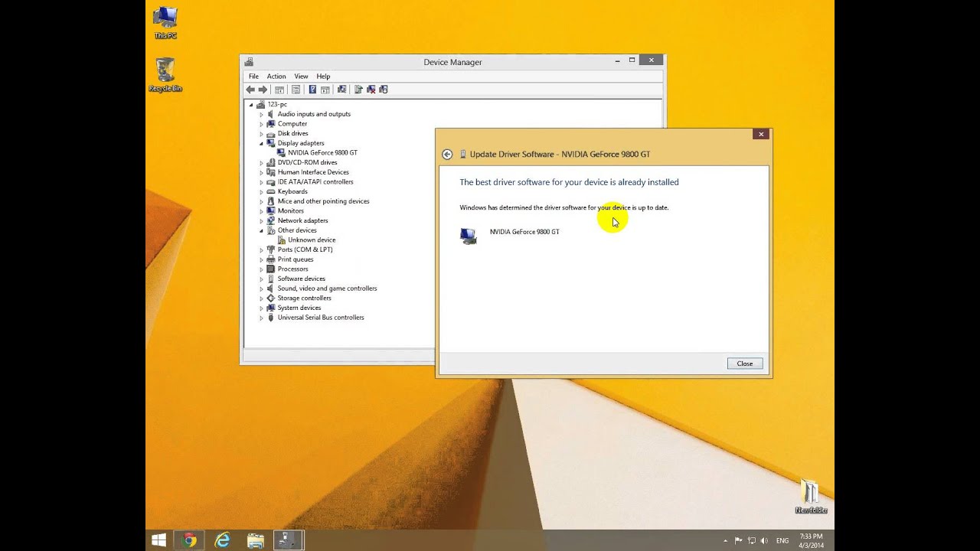Click the Uninstall device icon with red X
This screenshot has width=980, height=551.
(x=371, y=90)
